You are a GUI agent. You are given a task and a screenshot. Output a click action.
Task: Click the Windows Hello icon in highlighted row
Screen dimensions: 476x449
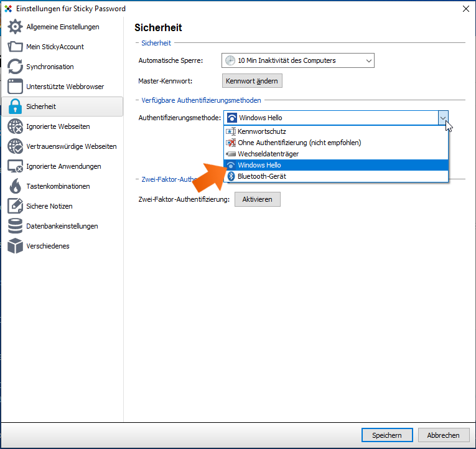coord(231,165)
